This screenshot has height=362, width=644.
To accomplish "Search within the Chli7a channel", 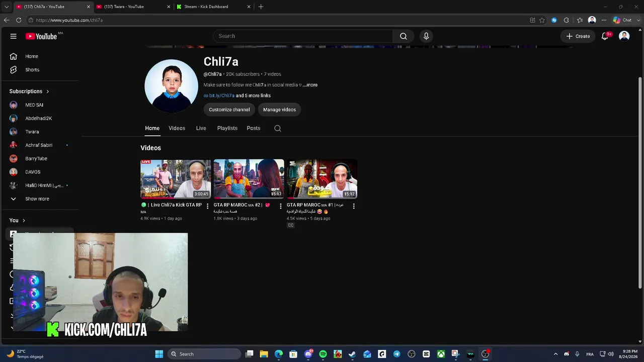I will coord(278,128).
